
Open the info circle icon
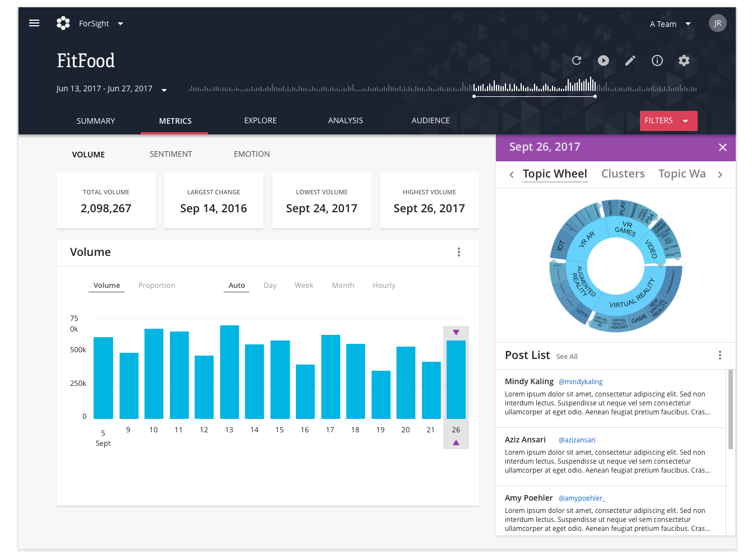tap(657, 60)
